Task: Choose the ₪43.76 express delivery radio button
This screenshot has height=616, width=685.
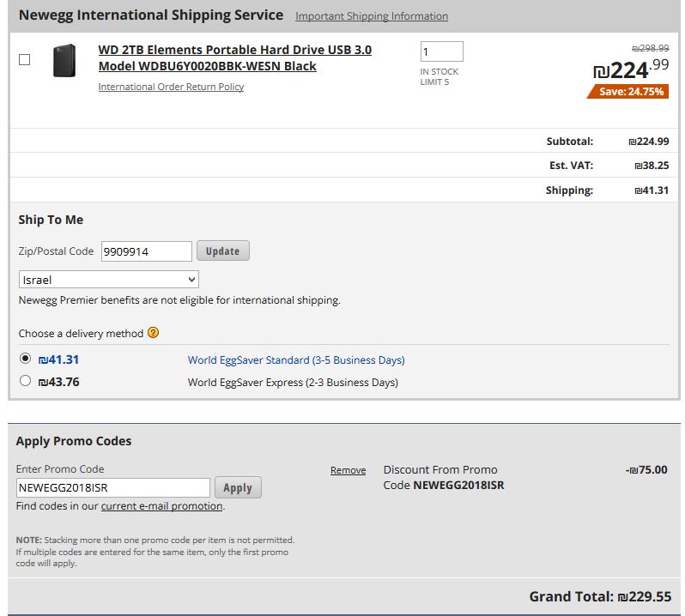Action: pos(25,381)
